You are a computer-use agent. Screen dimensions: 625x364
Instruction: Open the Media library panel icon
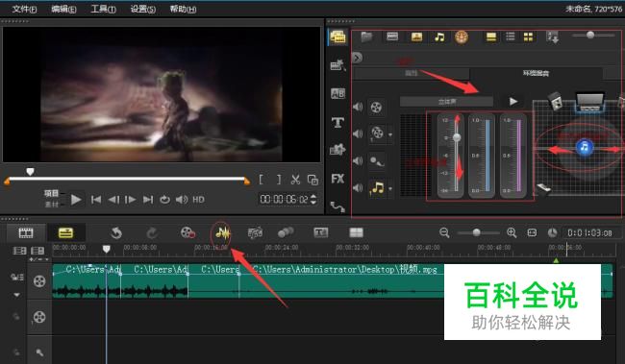pos(337,37)
